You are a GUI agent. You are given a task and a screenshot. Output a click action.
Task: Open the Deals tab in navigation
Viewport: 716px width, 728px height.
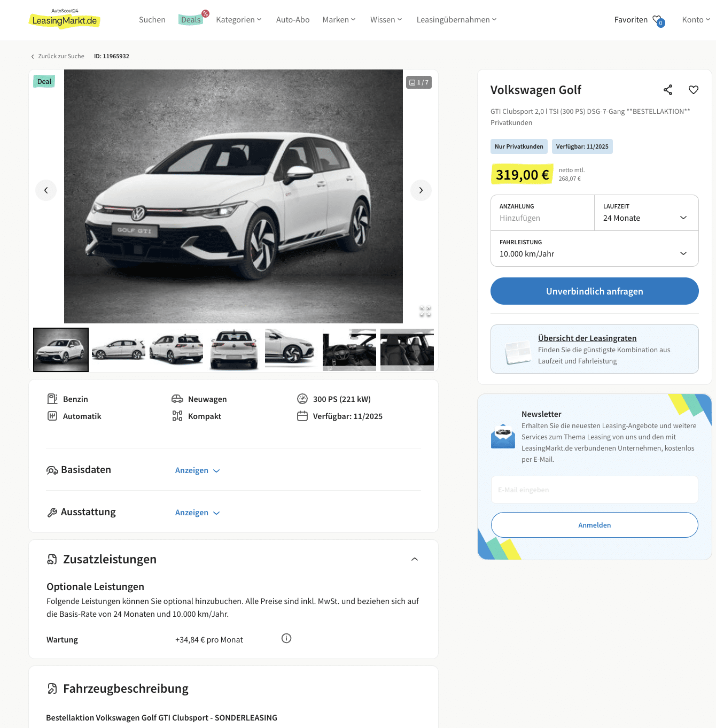191,20
